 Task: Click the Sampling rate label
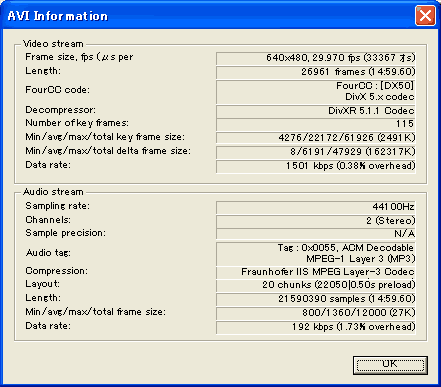tap(57, 206)
